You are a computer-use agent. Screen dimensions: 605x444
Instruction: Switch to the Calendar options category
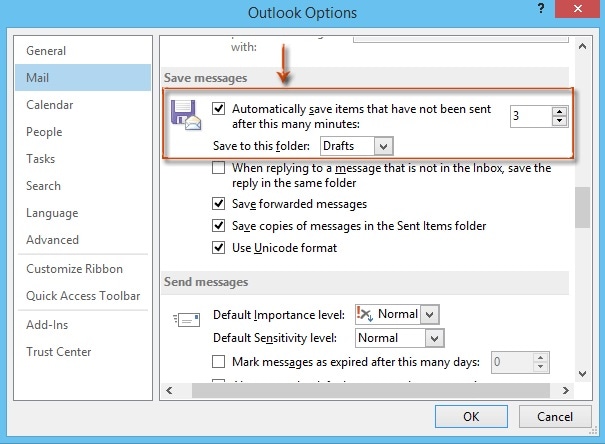pyautogui.click(x=52, y=104)
